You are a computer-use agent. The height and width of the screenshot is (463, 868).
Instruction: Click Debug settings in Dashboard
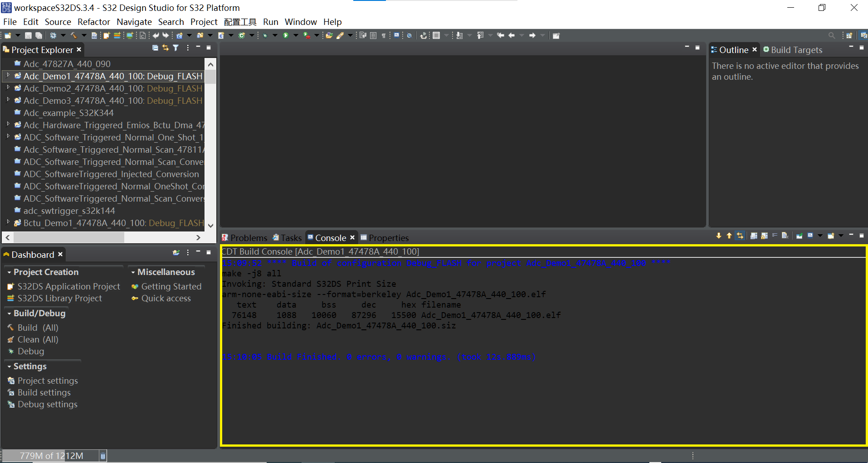(x=47, y=405)
